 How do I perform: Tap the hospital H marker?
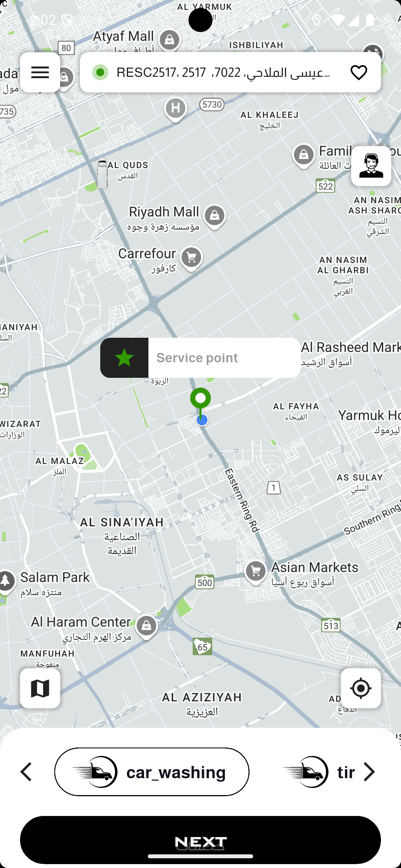point(175,109)
